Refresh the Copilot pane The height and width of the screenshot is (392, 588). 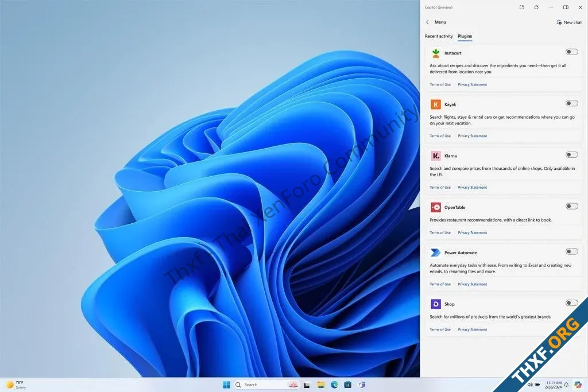coord(536,7)
